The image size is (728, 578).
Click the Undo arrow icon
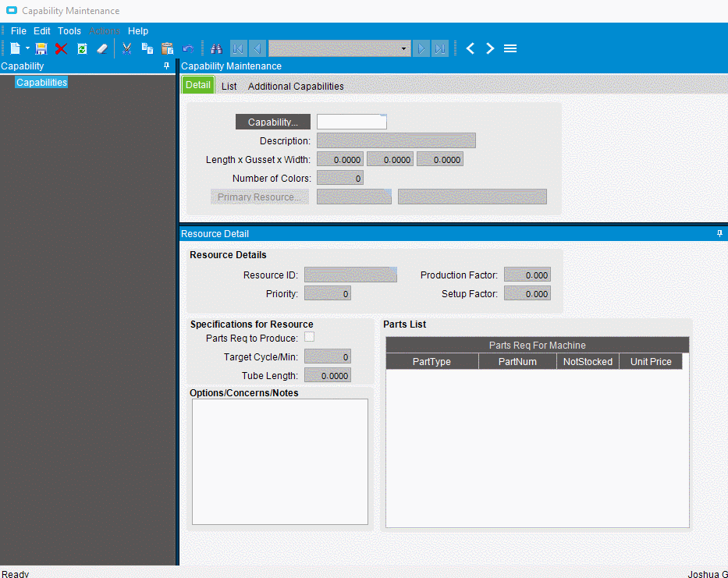188,48
